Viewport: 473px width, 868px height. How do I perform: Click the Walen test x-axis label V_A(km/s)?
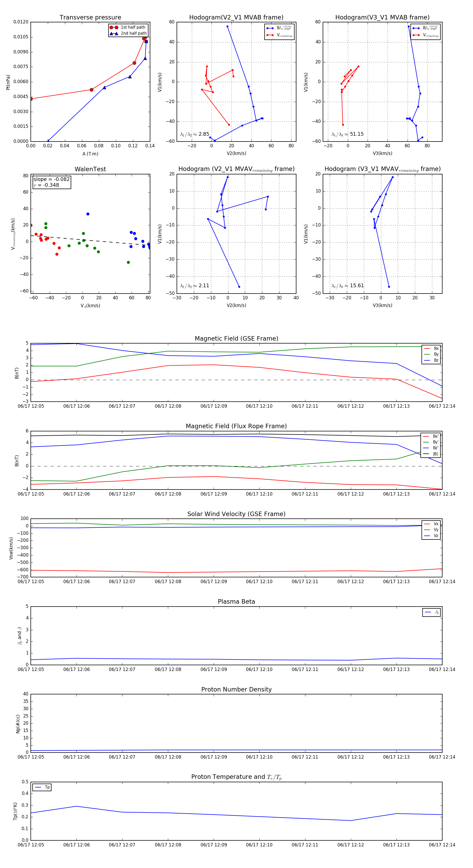[x=90, y=306]
